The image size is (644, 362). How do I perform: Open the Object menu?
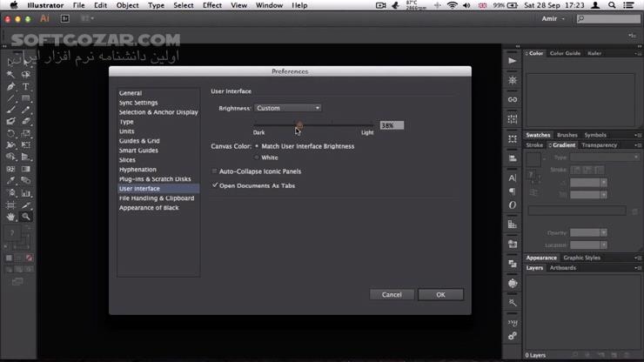127,5
